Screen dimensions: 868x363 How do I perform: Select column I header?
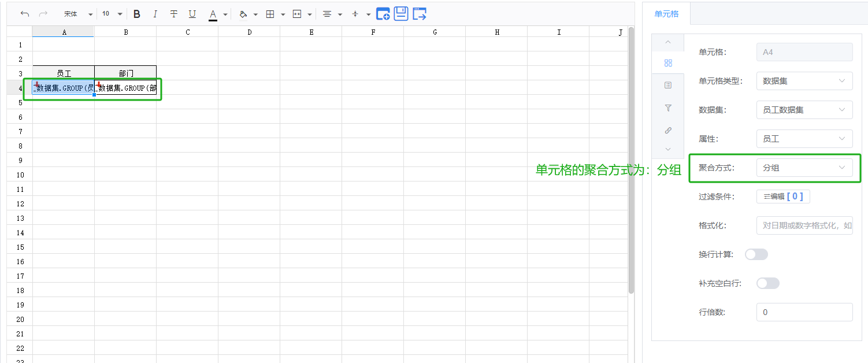(x=558, y=32)
